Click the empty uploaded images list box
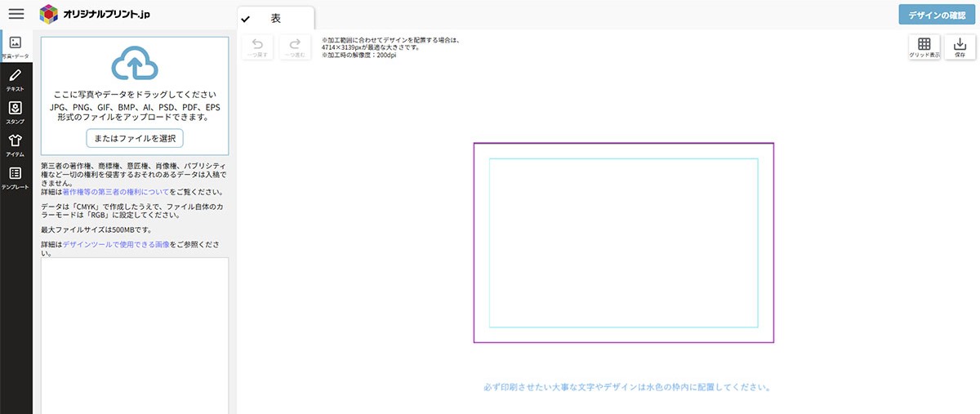Screen dimensions: 980x414 click(135, 335)
